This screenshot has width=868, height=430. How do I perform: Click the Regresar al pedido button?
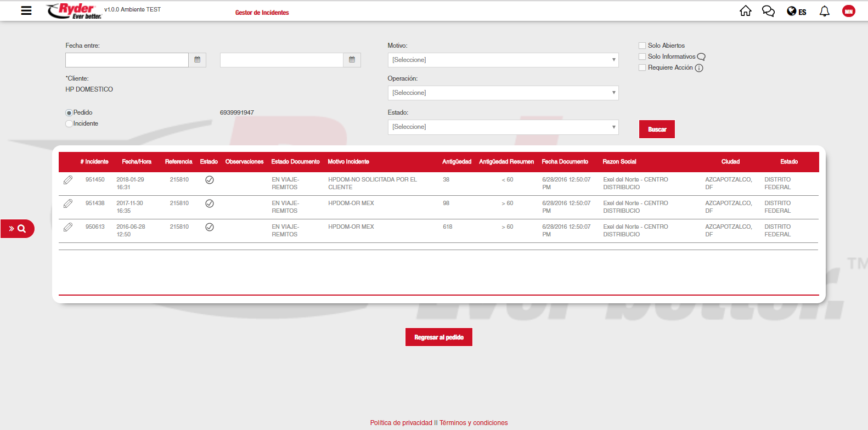click(438, 337)
